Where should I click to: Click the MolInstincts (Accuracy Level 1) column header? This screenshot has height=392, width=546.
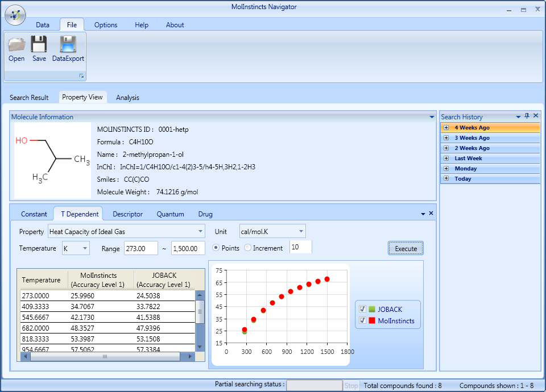(101, 280)
